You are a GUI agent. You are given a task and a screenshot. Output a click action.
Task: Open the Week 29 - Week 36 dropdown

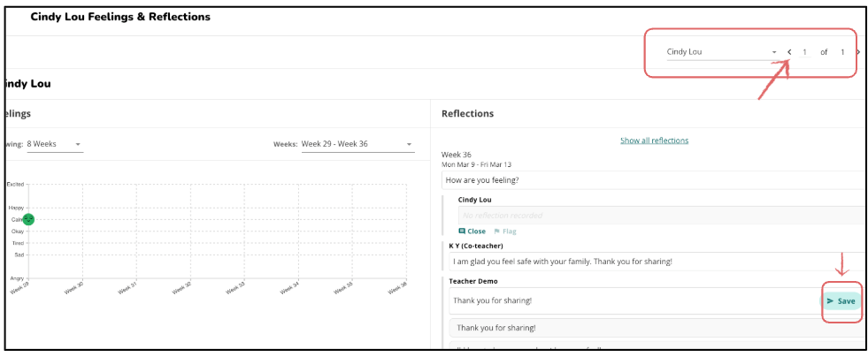(x=357, y=144)
